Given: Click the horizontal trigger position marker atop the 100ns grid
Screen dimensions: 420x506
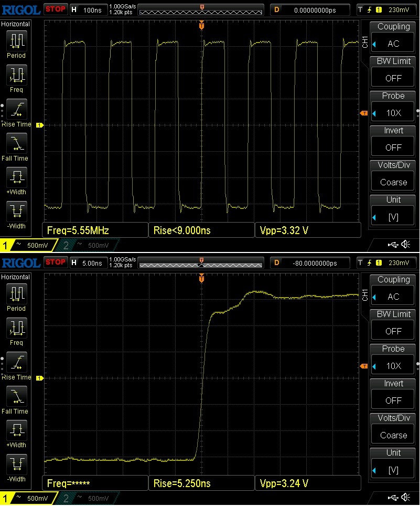Looking at the screenshot, I should click(201, 25).
